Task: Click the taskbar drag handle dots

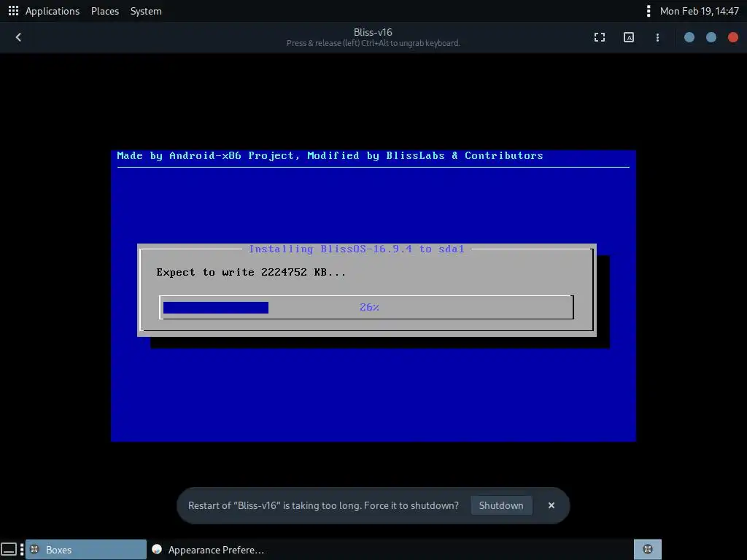Action: (22, 550)
